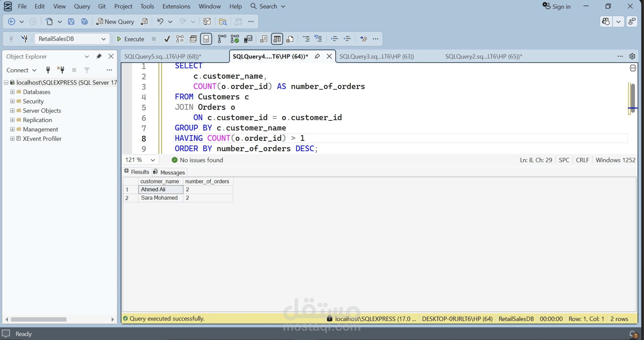The width and height of the screenshot is (644, 340).
Task: Toggle Results to Grid mode
Action: (x=277, y=39)
